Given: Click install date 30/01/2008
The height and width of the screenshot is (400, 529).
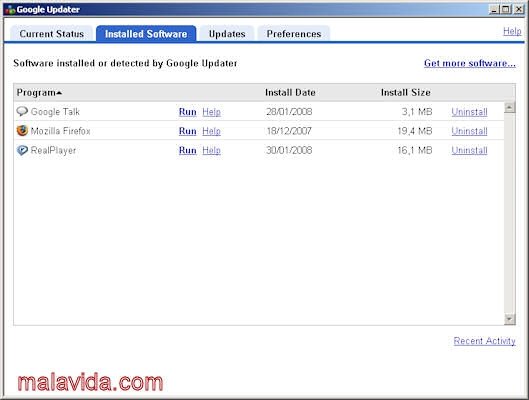Looking at the screenshot, I should 289,150.
